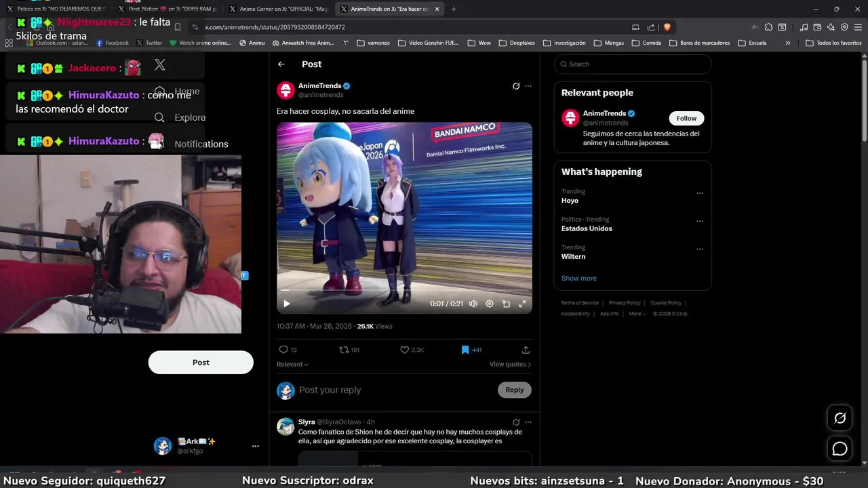Open Brave Shields lion icon

click(x=667, y=27)
